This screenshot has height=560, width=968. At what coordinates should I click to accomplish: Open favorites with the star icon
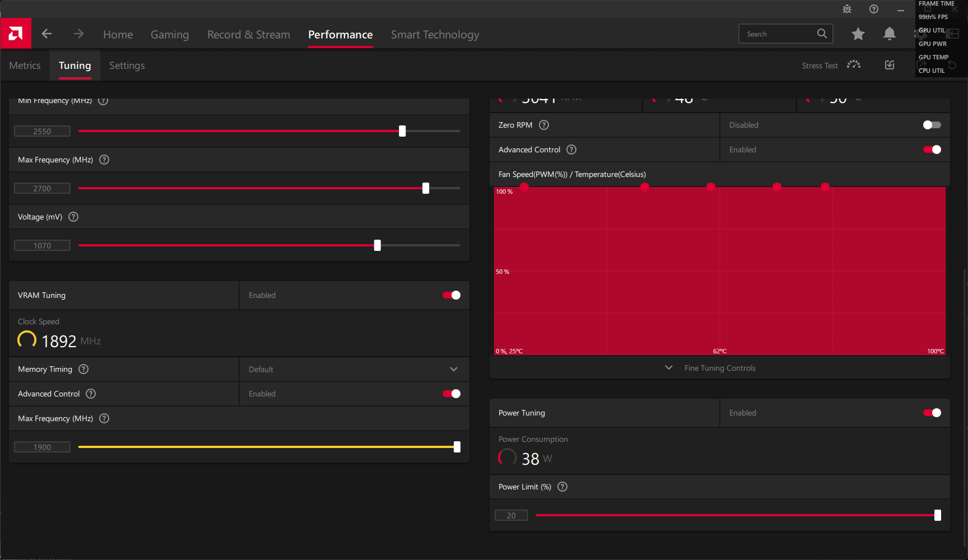858,34
